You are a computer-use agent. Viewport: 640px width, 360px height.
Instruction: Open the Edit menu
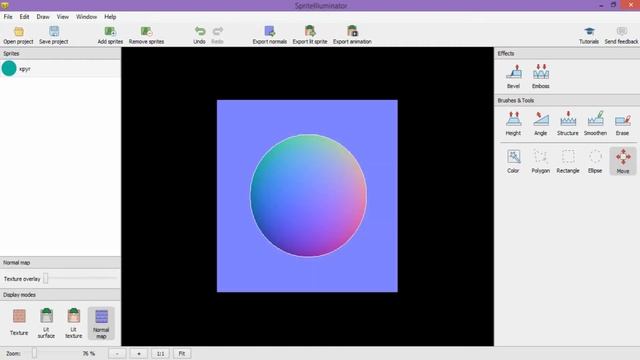[x=24, y=17]
